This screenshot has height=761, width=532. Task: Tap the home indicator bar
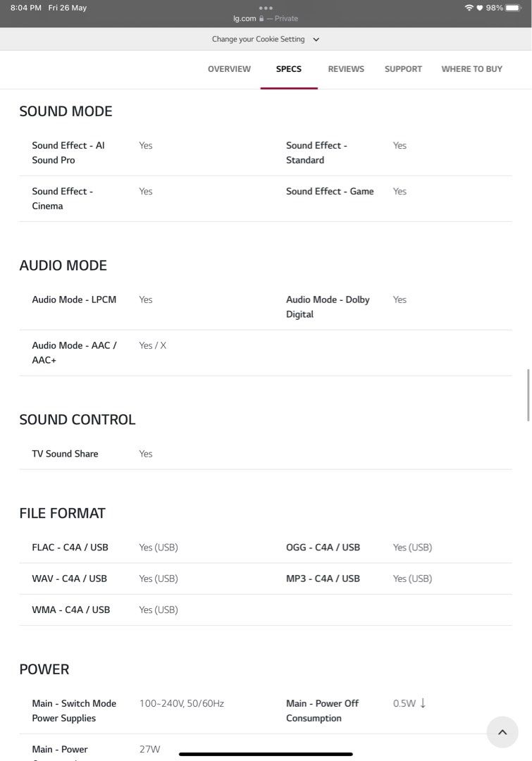point(266,754)
